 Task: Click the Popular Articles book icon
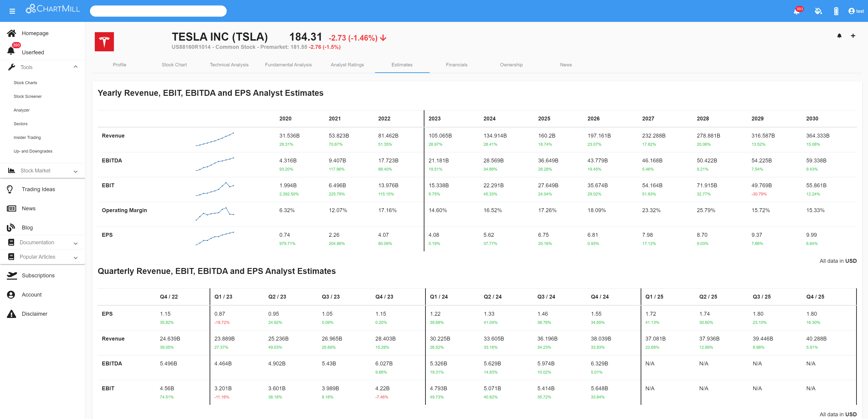11,257
